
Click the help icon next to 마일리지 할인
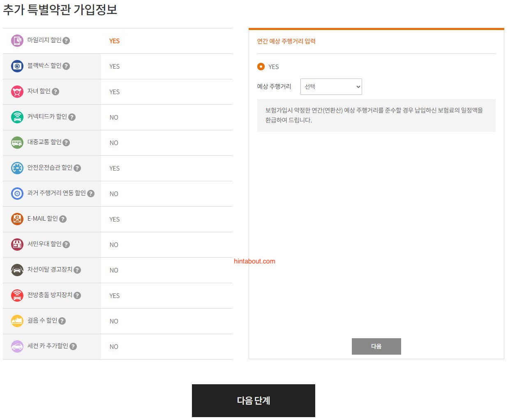coord(66,41)
